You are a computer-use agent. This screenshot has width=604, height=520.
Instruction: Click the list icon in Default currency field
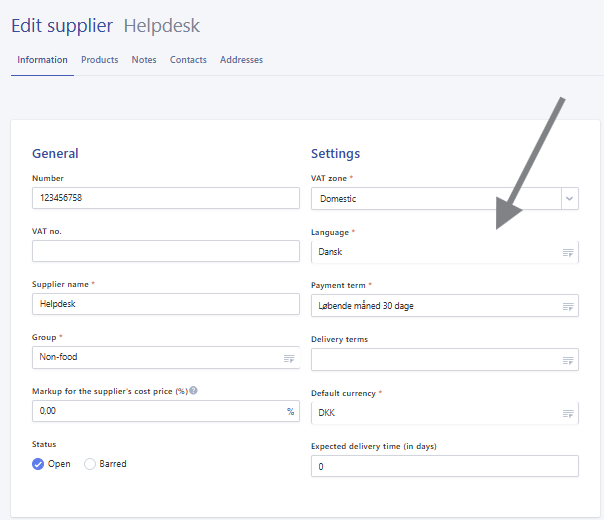568,414
